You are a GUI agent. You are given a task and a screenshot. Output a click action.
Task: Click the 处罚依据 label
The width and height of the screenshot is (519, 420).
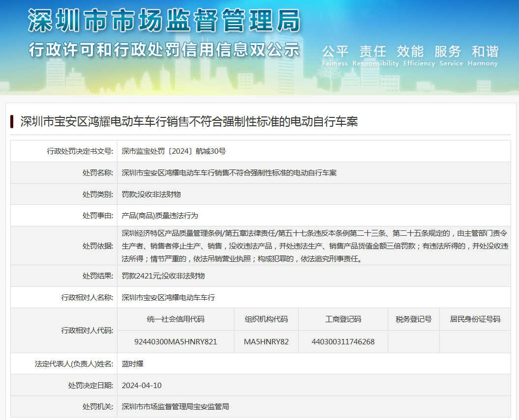[x=98, y=246]
